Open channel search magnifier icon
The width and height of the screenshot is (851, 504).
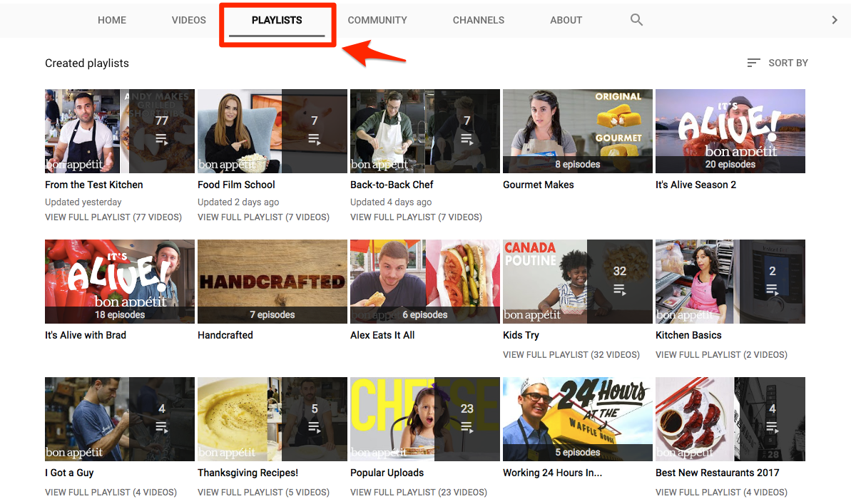(636, 20)
